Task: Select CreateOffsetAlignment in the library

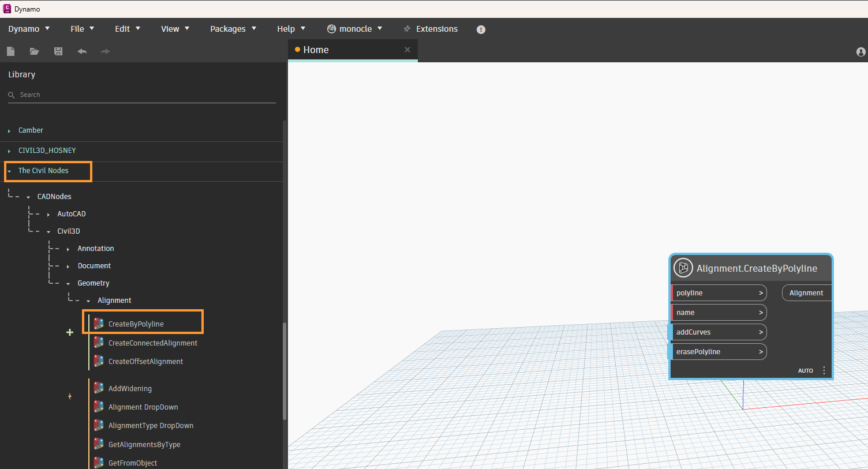Action: point(145,362)
